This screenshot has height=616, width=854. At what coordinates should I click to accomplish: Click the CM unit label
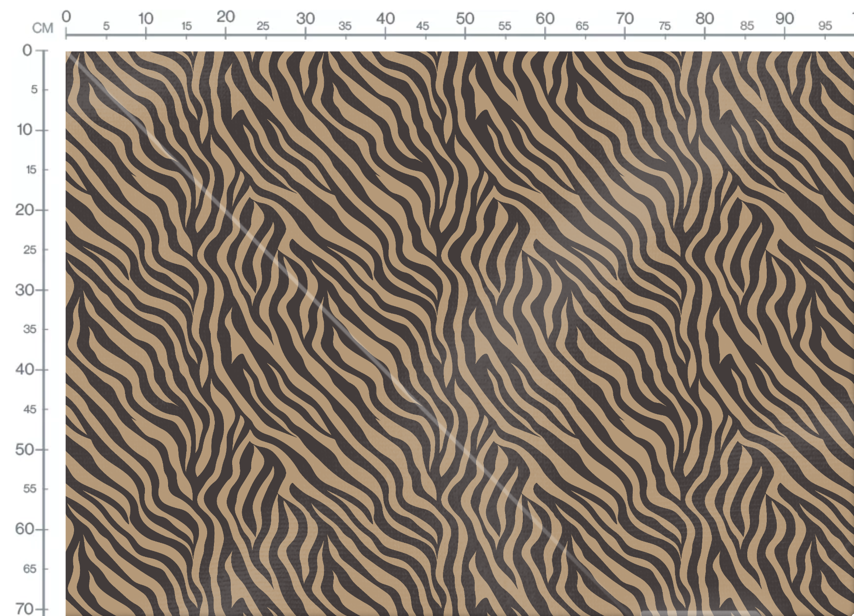click(x=43, y=28)
